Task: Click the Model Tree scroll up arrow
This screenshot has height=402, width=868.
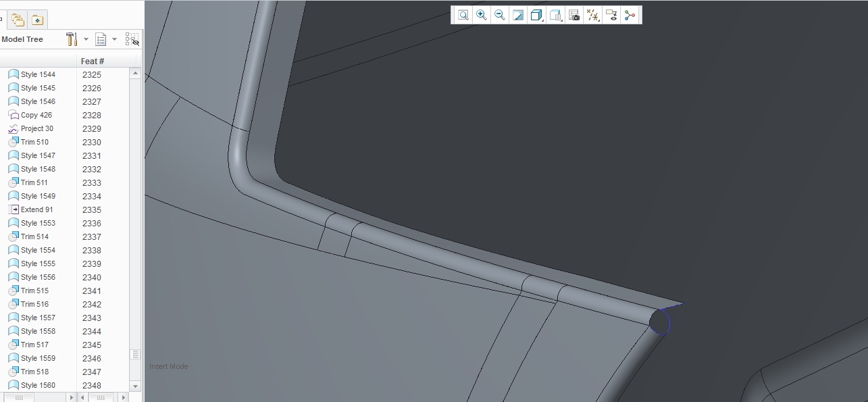Action: pyautogui.click(x=135, y=73)
